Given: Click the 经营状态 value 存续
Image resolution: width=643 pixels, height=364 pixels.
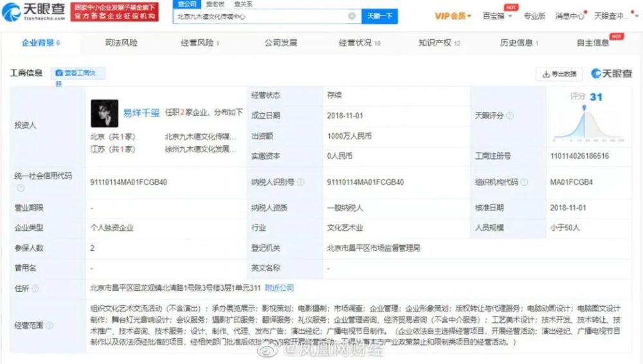Looking at the screenshot, I should [x=334, y=95].
